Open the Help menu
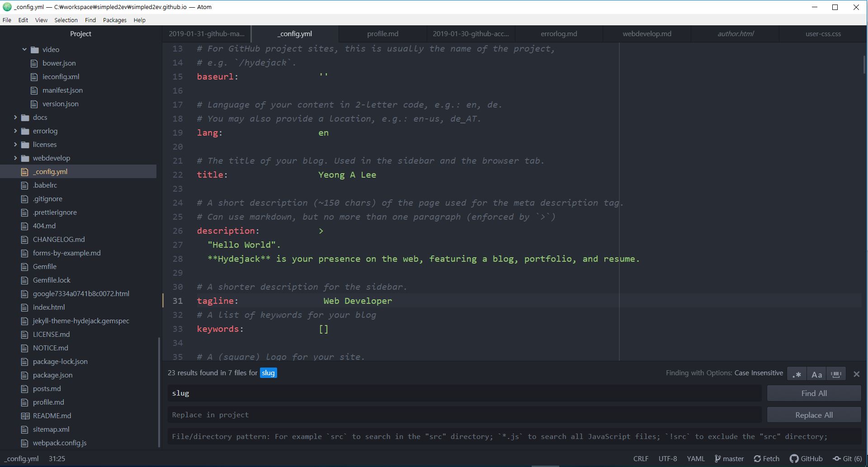Image resolution: width=868 pixels, height=467 pixels. click(140, 20)
